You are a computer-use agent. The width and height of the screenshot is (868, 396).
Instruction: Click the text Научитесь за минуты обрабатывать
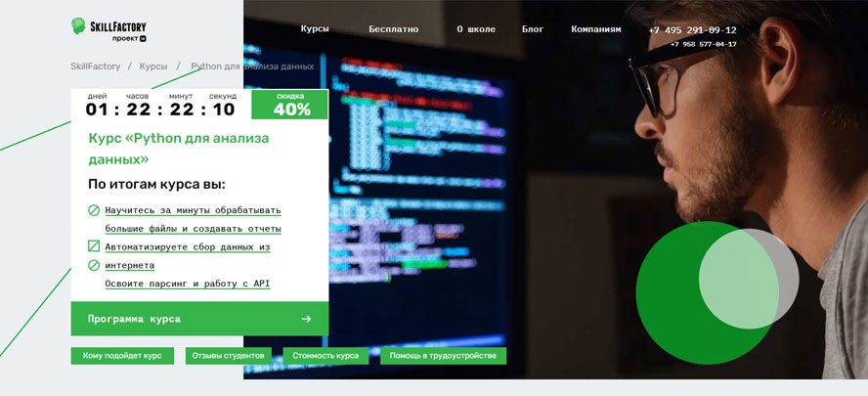[x=194, y=210]
